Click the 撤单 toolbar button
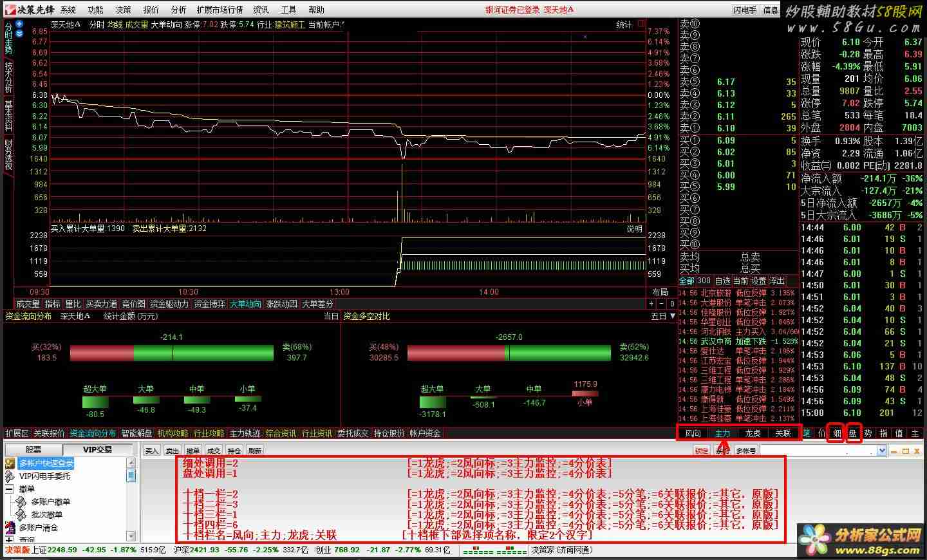The width and height of the screenshot is (927, 560). tap(193, 451)
